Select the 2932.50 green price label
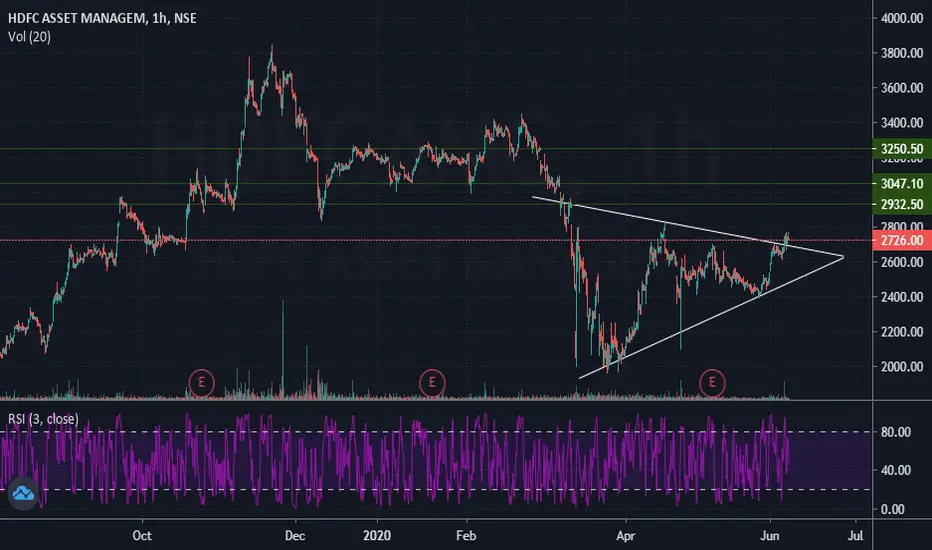This screenshot has width=932, height=550. pyautogui.click(x=902, y=205)
